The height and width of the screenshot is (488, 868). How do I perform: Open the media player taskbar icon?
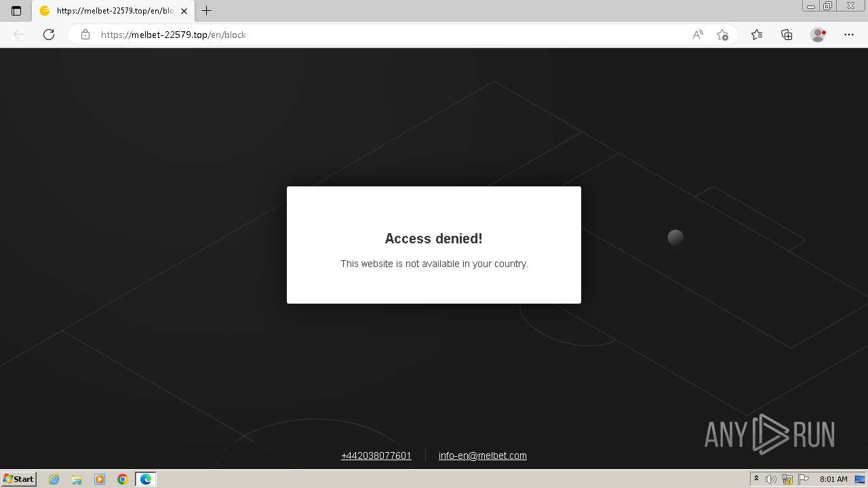pos(100,479)
